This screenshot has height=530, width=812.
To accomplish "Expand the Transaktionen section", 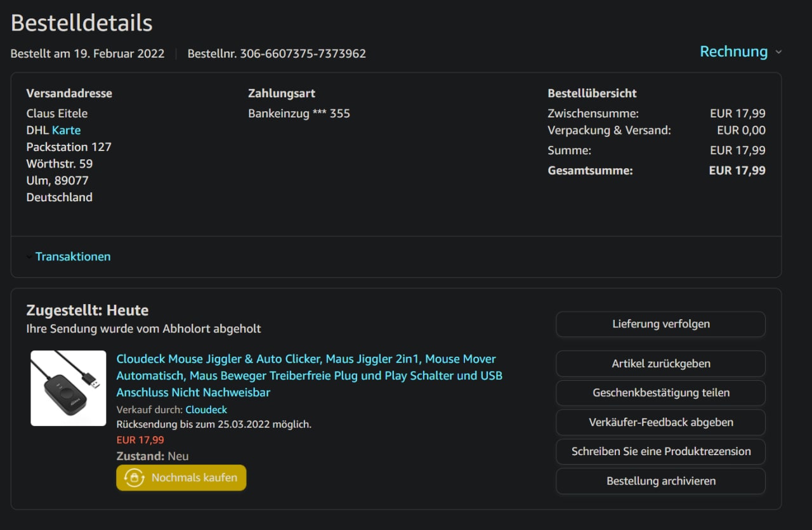I will click(x=72, y=256).
